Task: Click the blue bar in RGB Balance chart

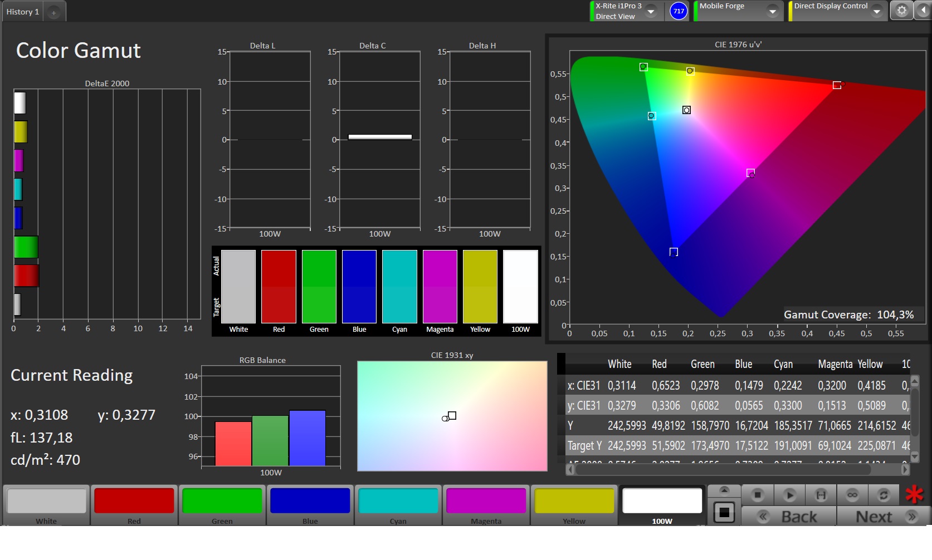Action: [307, 438]
